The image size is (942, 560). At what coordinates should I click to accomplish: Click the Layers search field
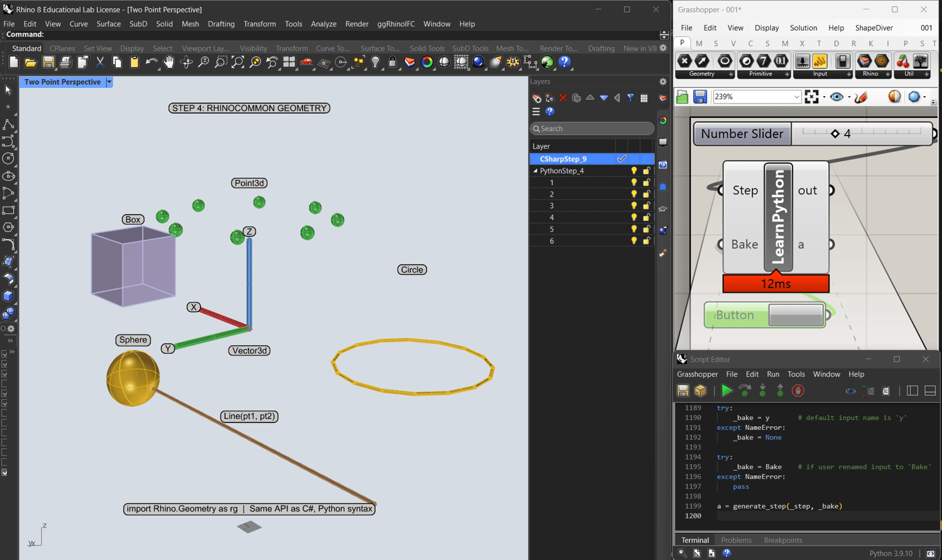(x=592, y=129)
